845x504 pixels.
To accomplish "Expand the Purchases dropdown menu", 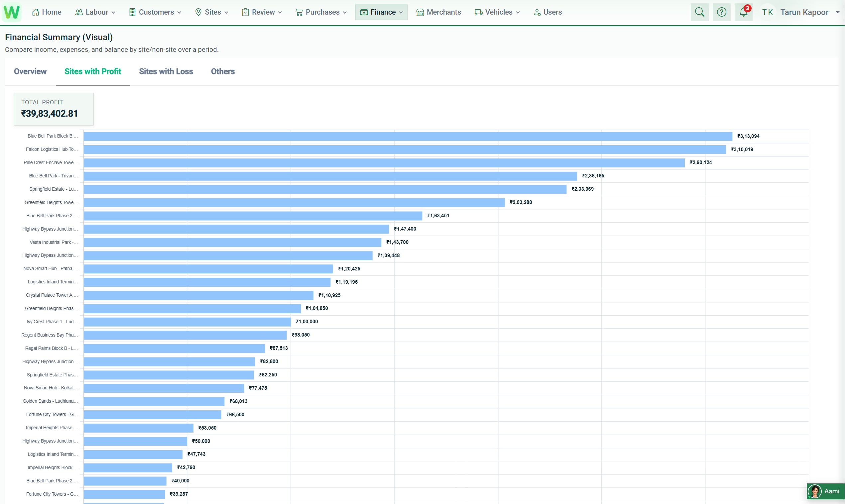I will point(321,12).
